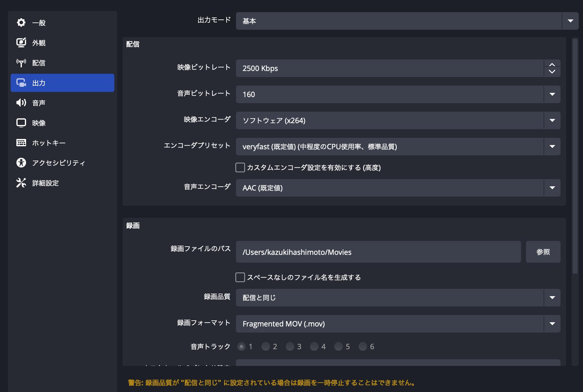Screen dimensions: 583x392
Task: Open the 映像 settings page
Action: (x=62, y=123)
